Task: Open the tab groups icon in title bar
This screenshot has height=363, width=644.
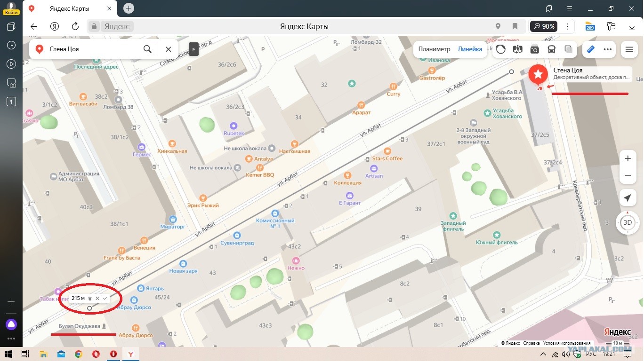Action: click(548, 8)
